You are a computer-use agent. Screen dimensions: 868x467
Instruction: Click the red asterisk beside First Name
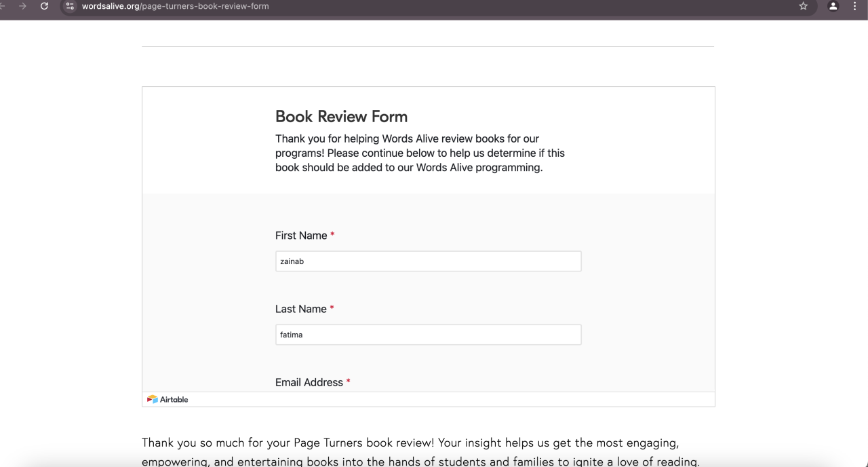[x=332, y=236]
